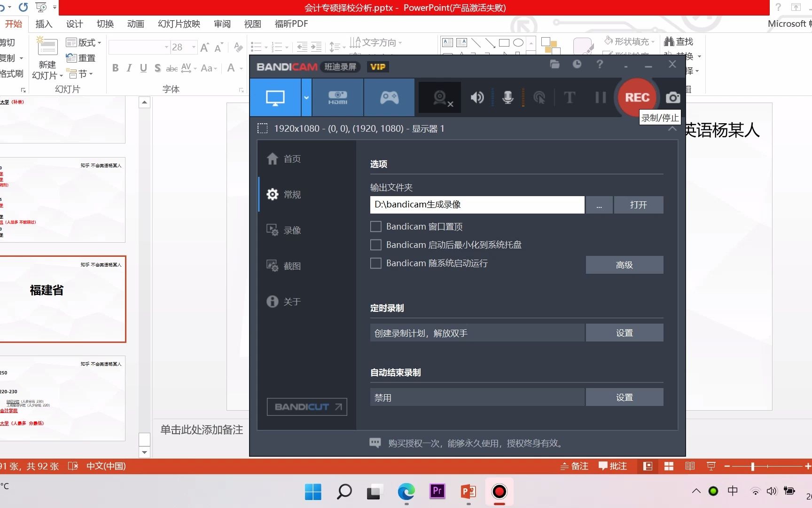The height and width of the screenshot is (508, 812).
Task: Click the pause recording icon
Action: tap(600, 97)
